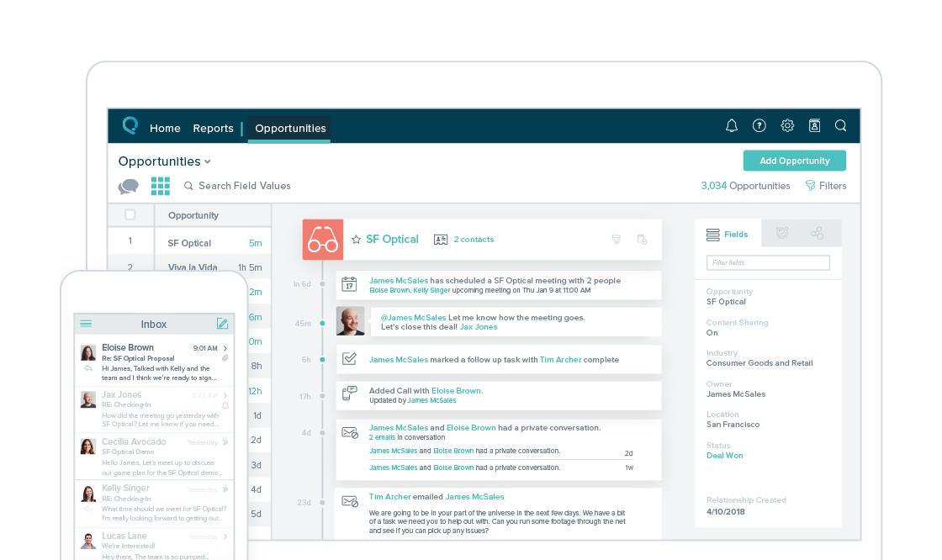Open the help question mark icon
Image resolution: width=942 pixels, height=560 pixels.
[x=759, y=125]
